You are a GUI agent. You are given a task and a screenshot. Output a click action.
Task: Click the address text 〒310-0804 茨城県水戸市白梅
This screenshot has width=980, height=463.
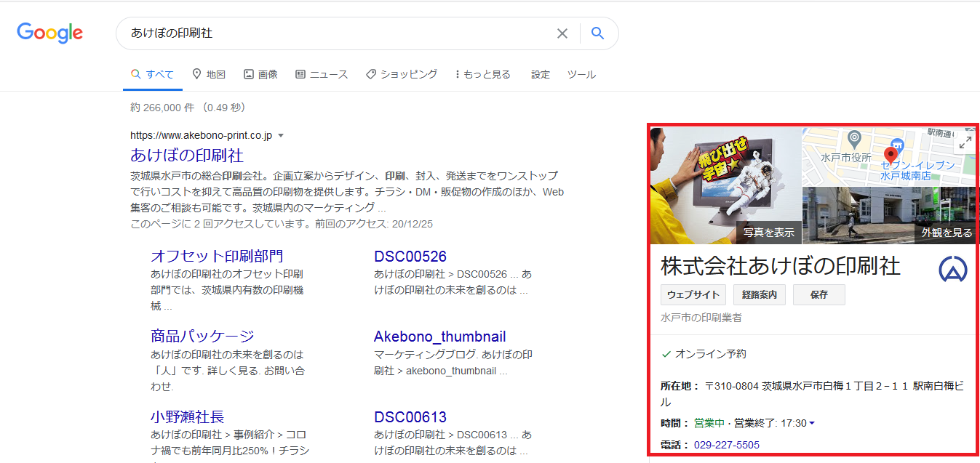point(813,394)
